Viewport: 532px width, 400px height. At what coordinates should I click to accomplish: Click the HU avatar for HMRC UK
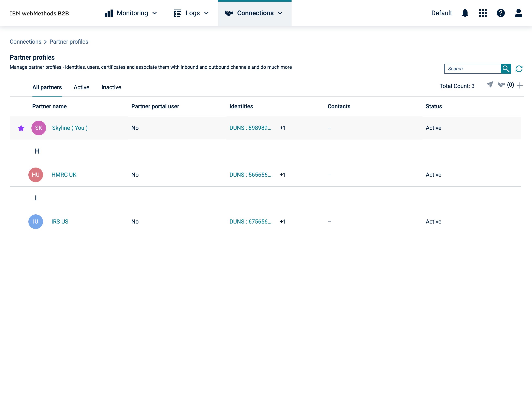coord(36,175)
